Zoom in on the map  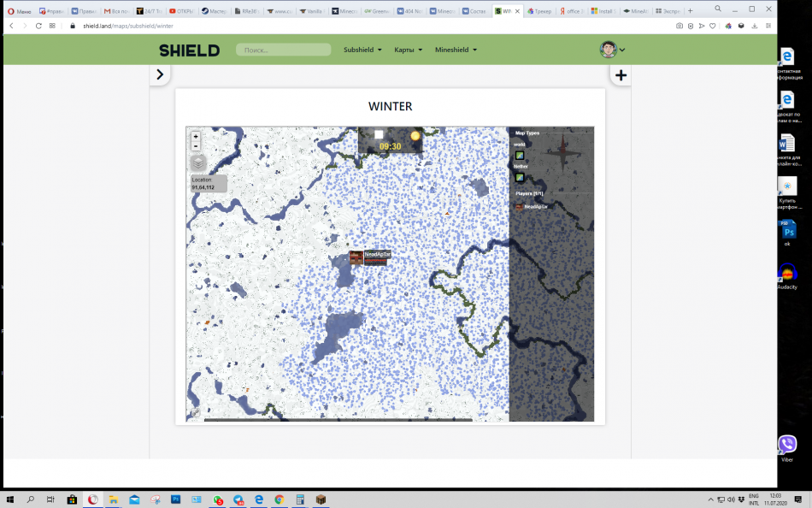pos(196,136)
